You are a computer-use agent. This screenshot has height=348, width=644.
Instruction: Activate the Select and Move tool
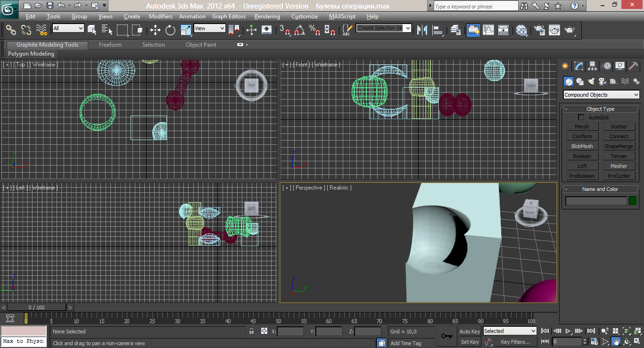[155, 30]
